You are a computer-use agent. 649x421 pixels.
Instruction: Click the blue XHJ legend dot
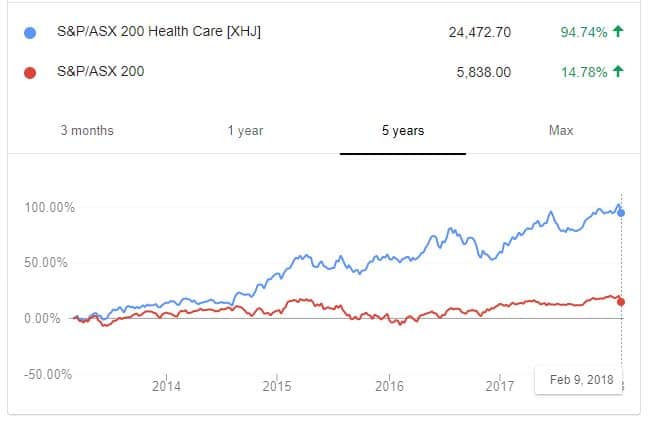pos(30,32)
